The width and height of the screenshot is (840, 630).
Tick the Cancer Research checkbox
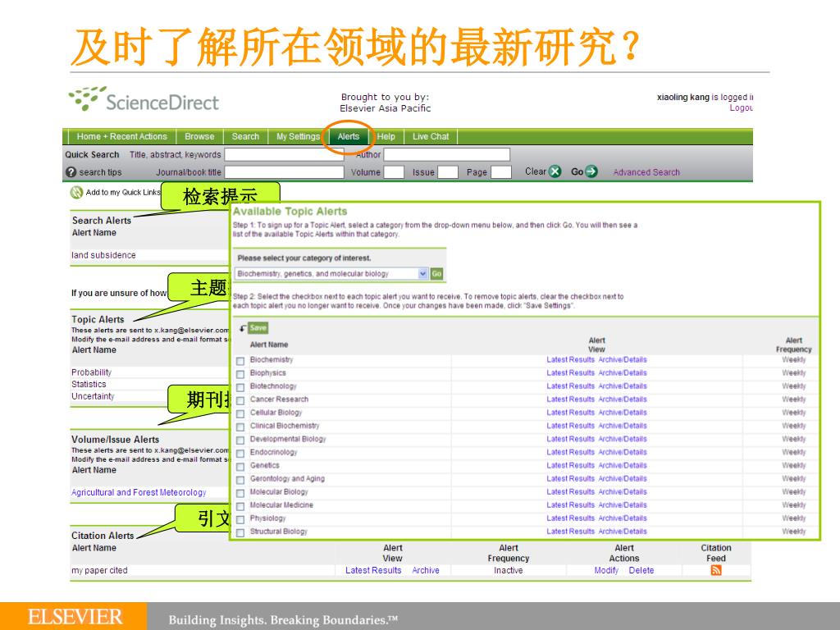240,400
